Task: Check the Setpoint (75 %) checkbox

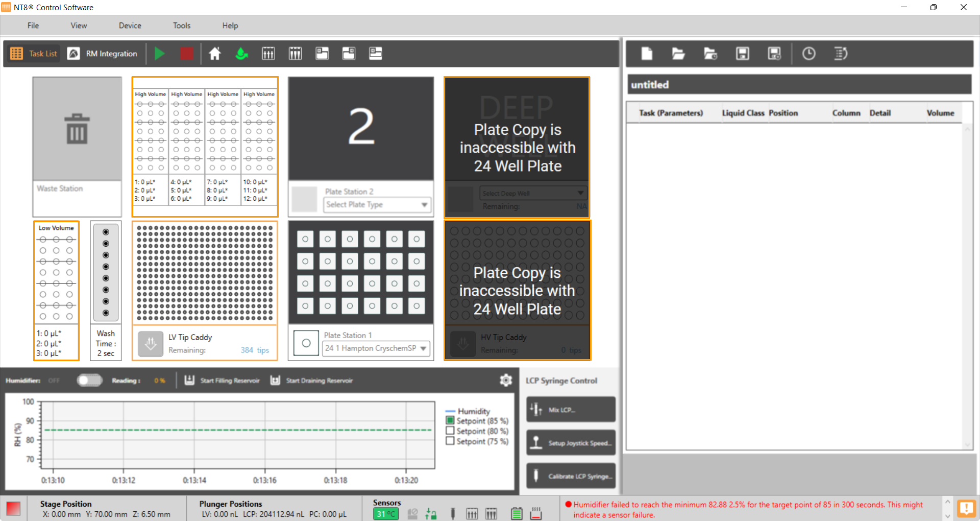Action: (450, 441)
